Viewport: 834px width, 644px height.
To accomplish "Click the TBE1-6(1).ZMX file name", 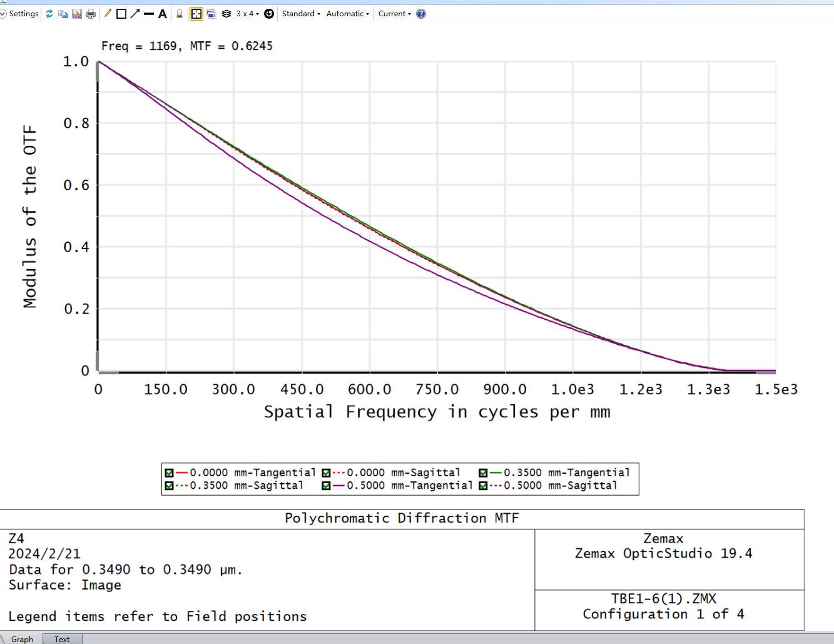I will click(664, 598).
